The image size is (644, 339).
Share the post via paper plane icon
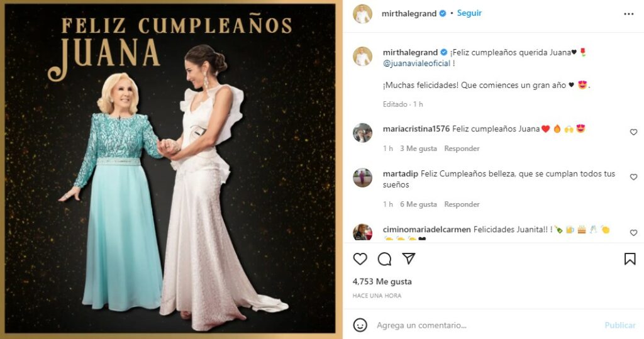pos(408,258)
